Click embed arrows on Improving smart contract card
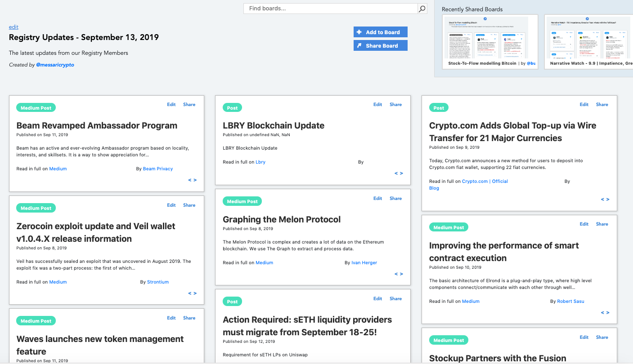 click(x=605, y=313)
